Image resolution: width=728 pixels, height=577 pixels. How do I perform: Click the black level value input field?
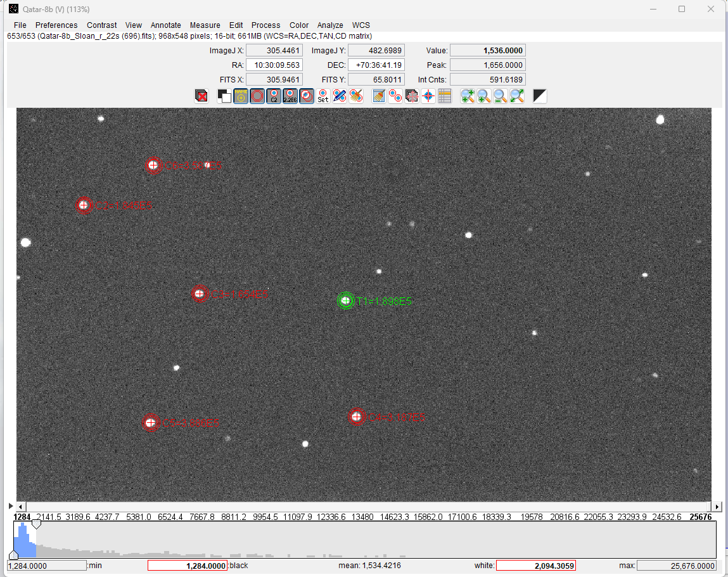pos(187,566)
